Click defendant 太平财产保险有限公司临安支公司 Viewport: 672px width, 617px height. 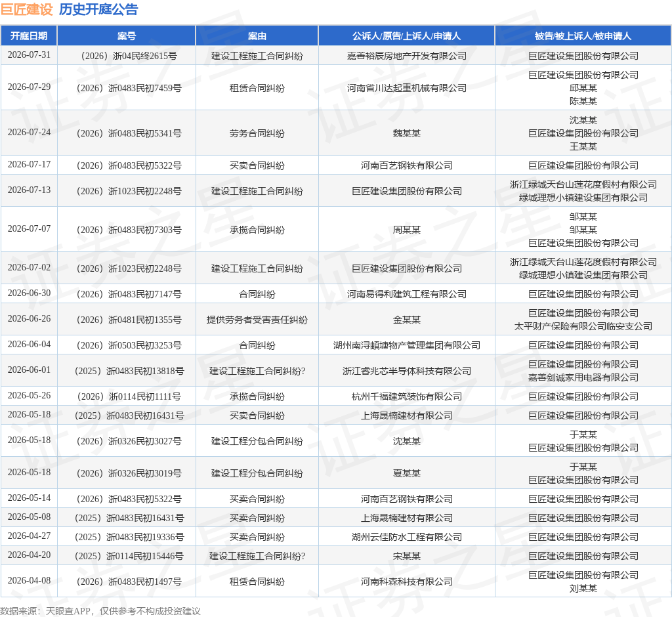[583, 326]
